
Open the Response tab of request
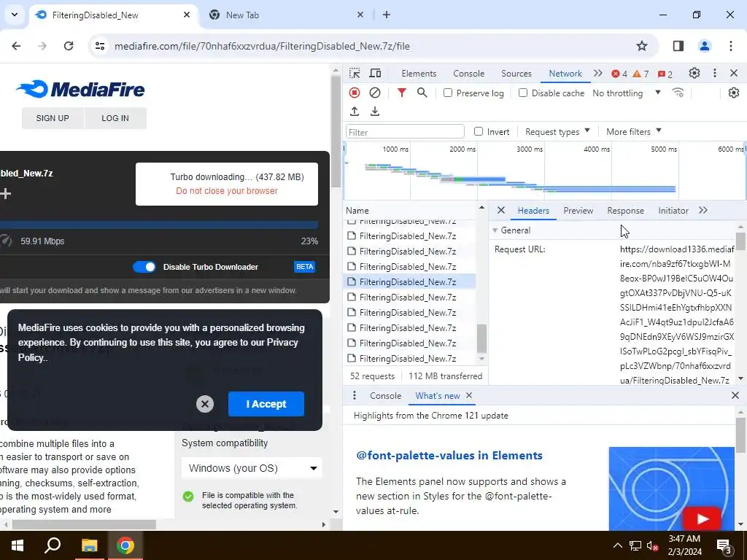(625, 211)
